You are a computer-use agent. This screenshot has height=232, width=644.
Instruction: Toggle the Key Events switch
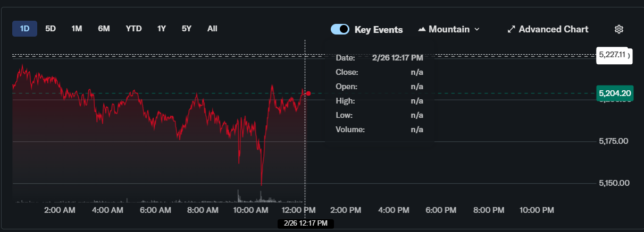[x=340, y=29]
